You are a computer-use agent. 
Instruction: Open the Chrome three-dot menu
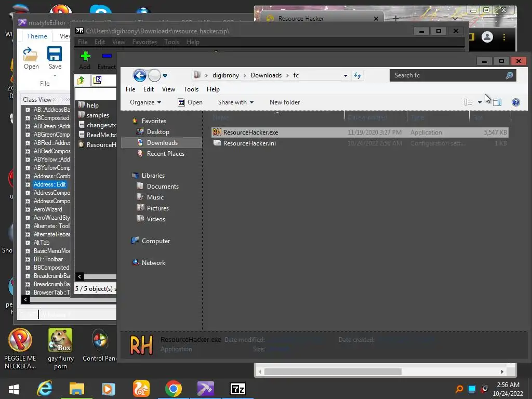pos(504,37)
